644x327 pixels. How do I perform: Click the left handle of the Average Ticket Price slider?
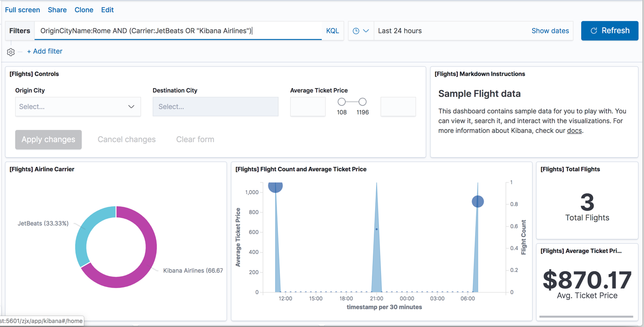click(342, 102)
